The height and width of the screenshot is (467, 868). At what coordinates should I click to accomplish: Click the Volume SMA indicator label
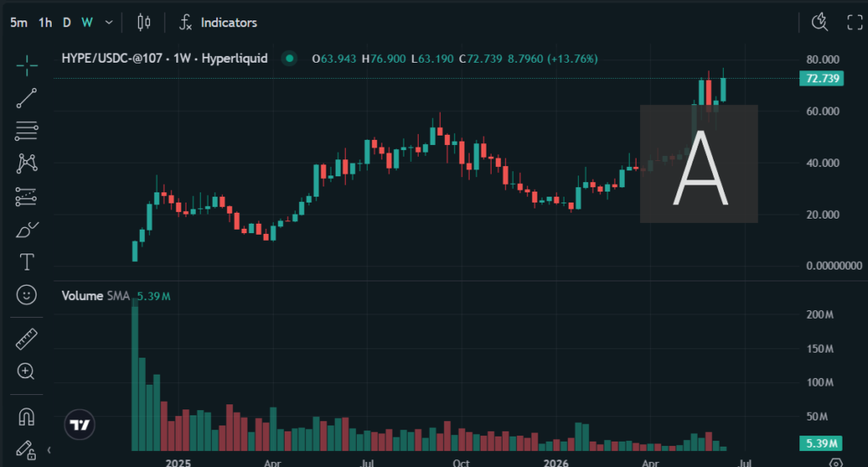tap(95, 296)
